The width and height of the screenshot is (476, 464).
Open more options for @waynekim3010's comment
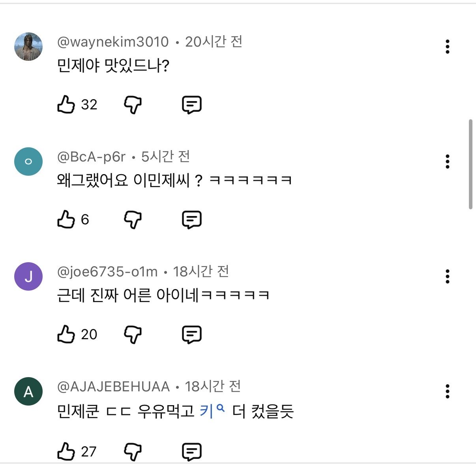pos(447,47)
